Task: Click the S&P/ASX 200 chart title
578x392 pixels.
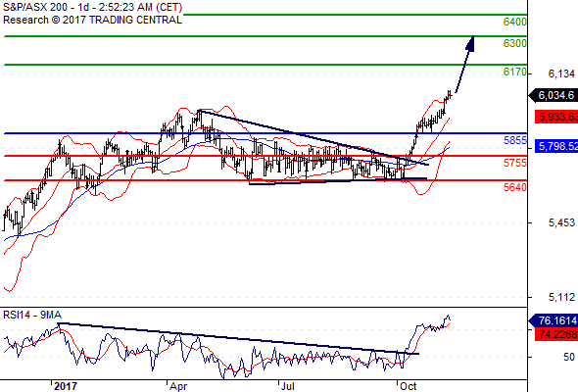Action: (35, 8)
